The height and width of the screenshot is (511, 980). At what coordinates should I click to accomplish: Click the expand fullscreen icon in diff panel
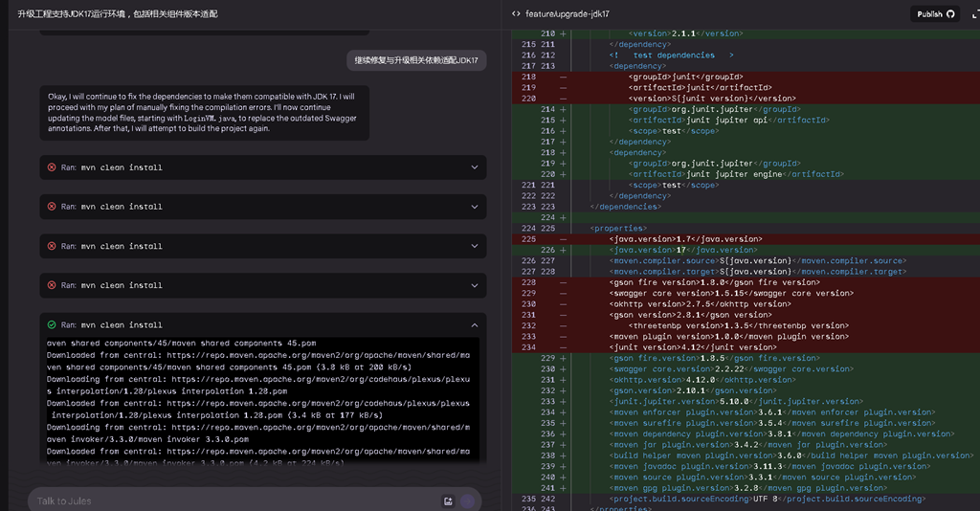(974, 13)
